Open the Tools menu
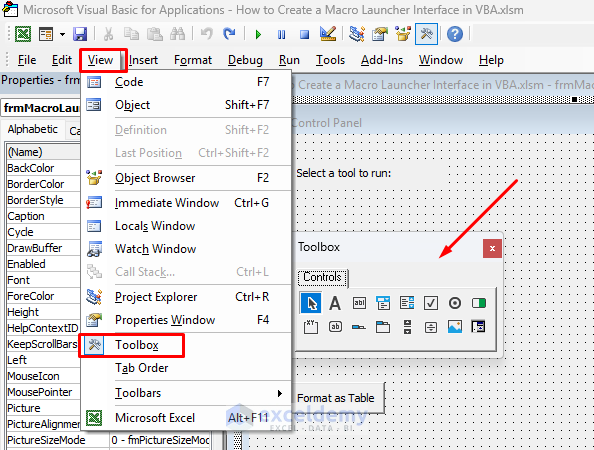594x450 pixels. click(330, 60)
